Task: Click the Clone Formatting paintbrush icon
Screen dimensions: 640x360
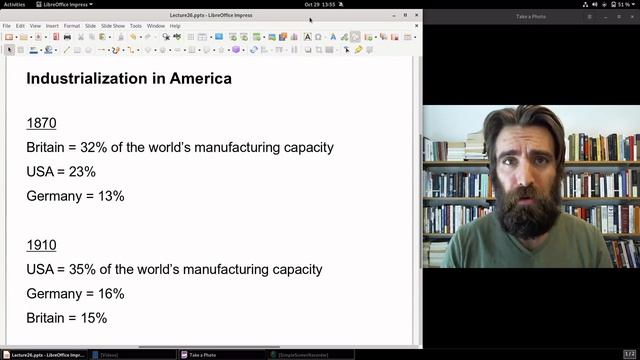Action: tap(121, 37)
